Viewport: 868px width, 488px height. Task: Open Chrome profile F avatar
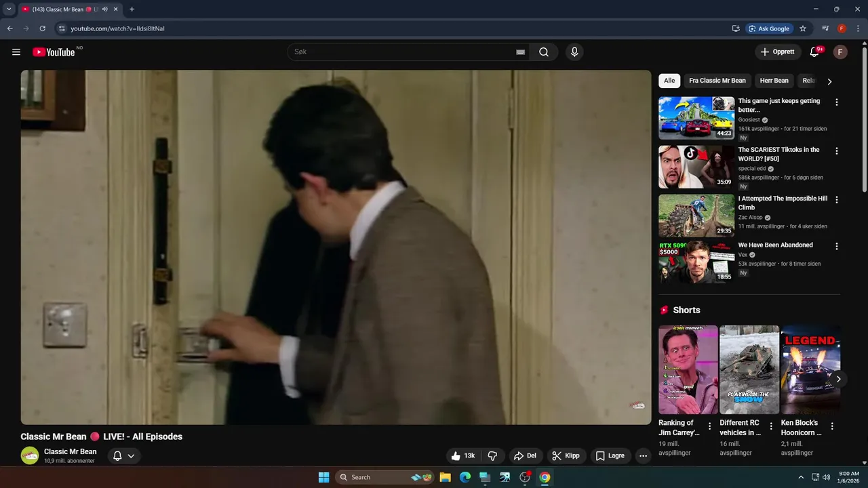[842, 28]
